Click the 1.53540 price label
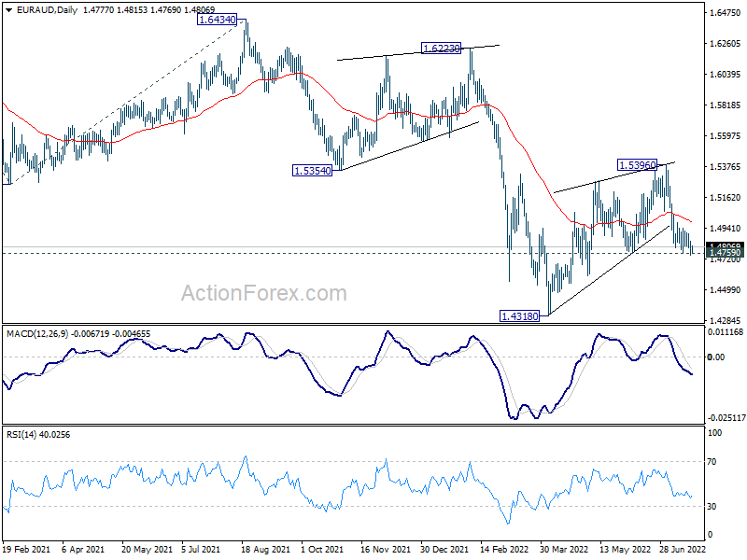747x560 pixels. point(312,171)
